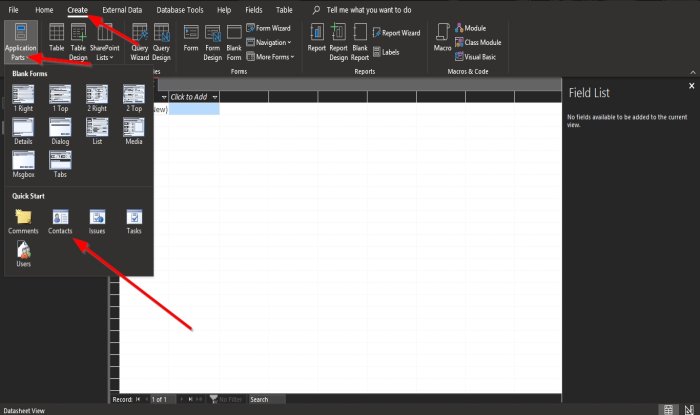Select the Details blank form
The image size is (700, 415).
click(x=23, y=132)
